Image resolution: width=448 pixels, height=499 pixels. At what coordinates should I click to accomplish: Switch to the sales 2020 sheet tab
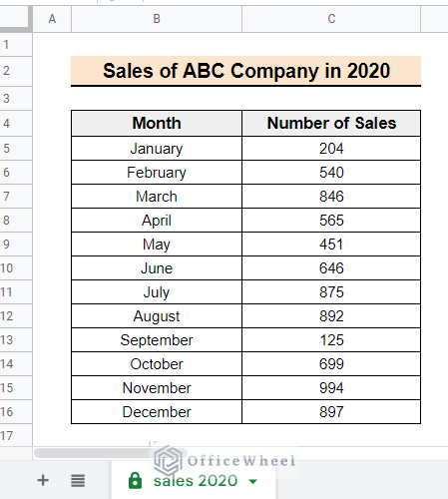click(194, 480)
